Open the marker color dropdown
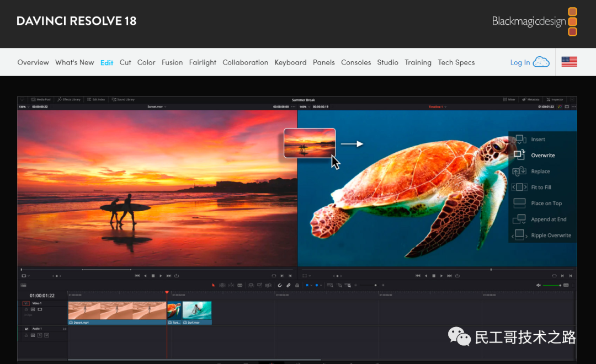Screen dimensions: 596x364 (x=321, y=285)
